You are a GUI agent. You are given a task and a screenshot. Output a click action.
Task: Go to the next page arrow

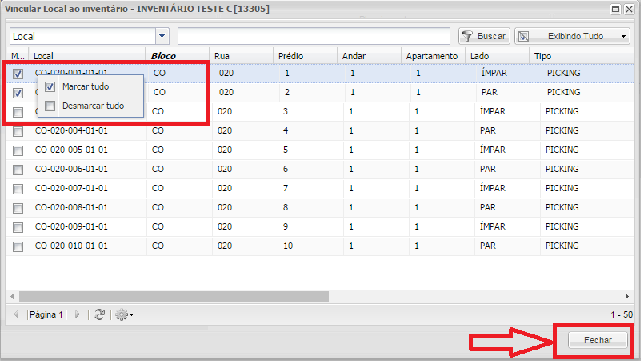[x=78, y=314]
